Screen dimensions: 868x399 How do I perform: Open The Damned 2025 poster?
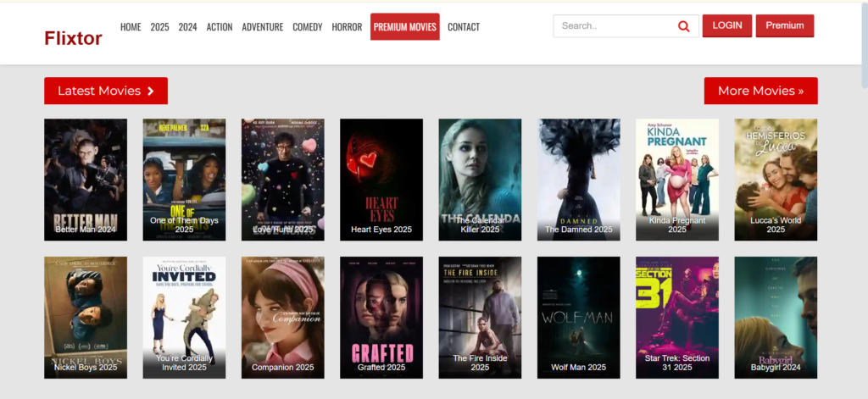coord(578,180)
